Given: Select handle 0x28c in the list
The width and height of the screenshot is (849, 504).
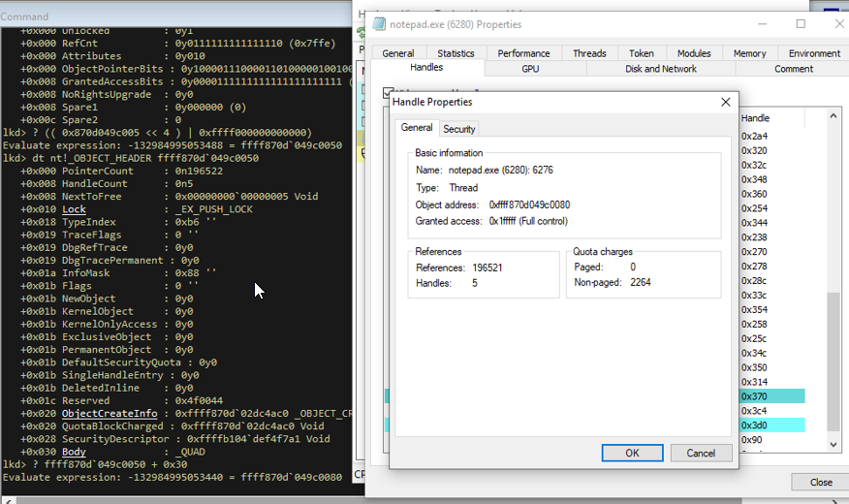Looking at the screenshot, I should click(x=754, y=280).
